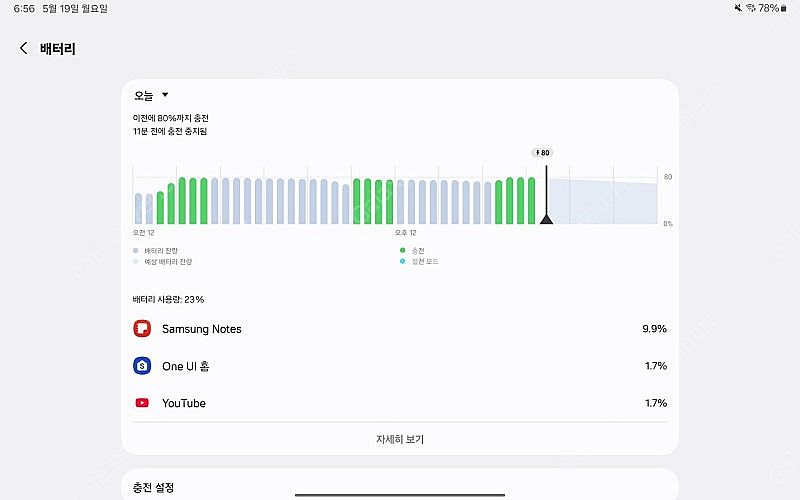Tap the 오후 12 axis label
The image size is (800, 500).
406,233
